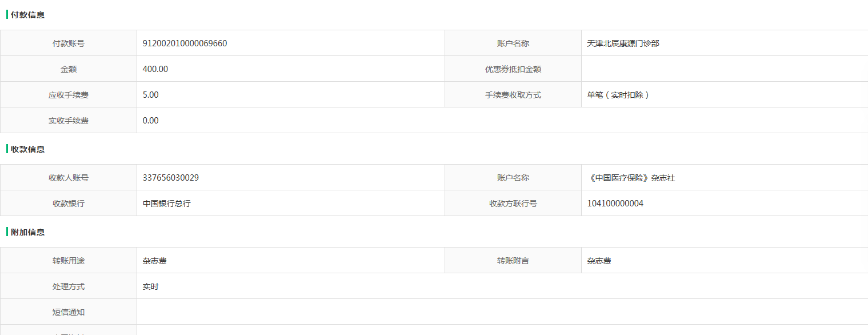Screen dimensions: 868x335
Task: Click the receiving bank 中国银行总行
Action: pos(167,204)
